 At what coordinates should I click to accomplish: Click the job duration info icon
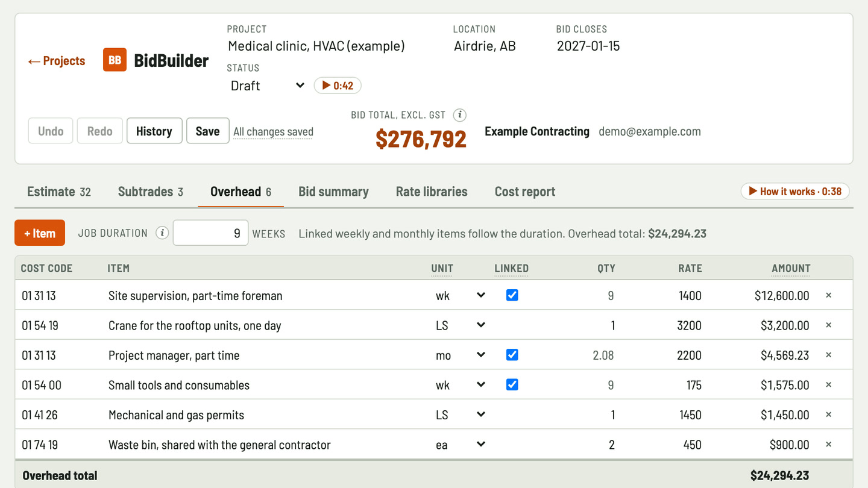pyautogui.click(x=162, y=233)
